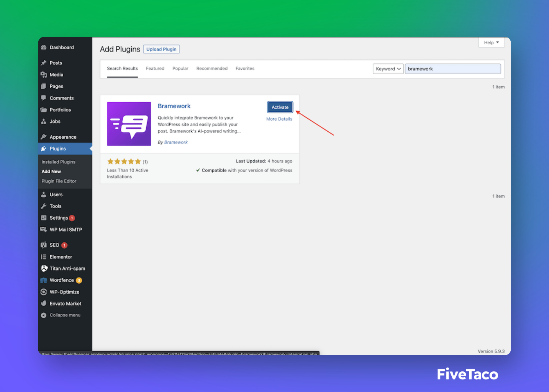Click the WP Mail SMTP envelope icon
This screenshot has width=549, height=392.
tap(44, 230)
